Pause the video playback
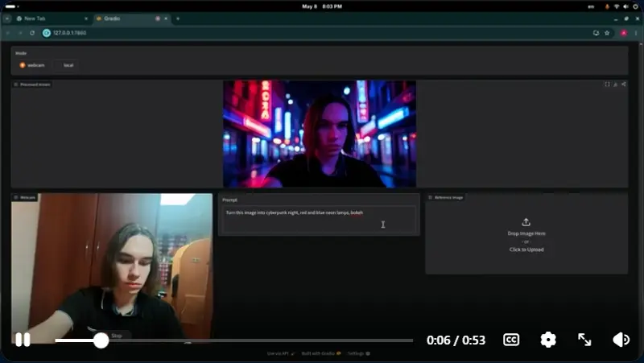This screenshot has width=644, height=363. click(x=23, y=340)
